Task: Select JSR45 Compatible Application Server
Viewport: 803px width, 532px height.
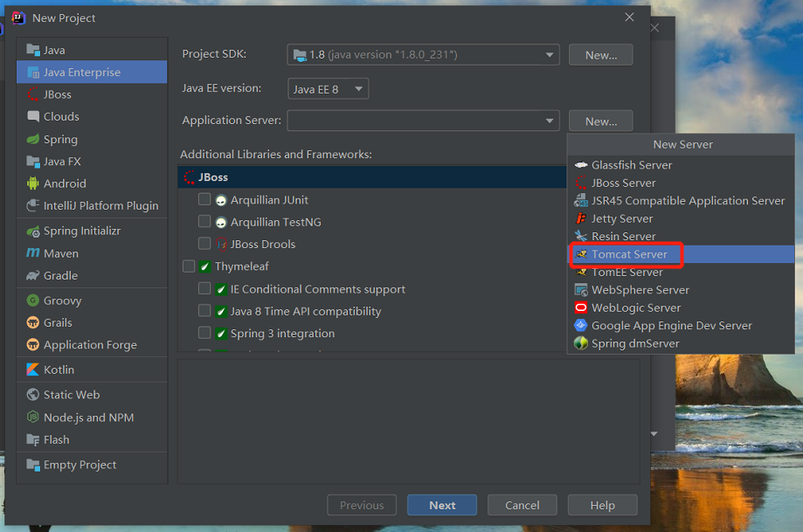Action: coord(682,201)
